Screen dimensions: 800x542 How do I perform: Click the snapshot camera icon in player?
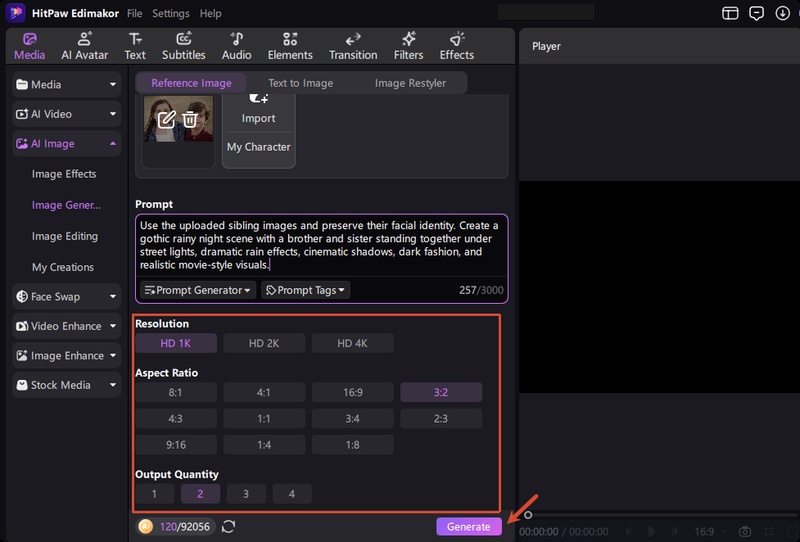coord(745,531)
